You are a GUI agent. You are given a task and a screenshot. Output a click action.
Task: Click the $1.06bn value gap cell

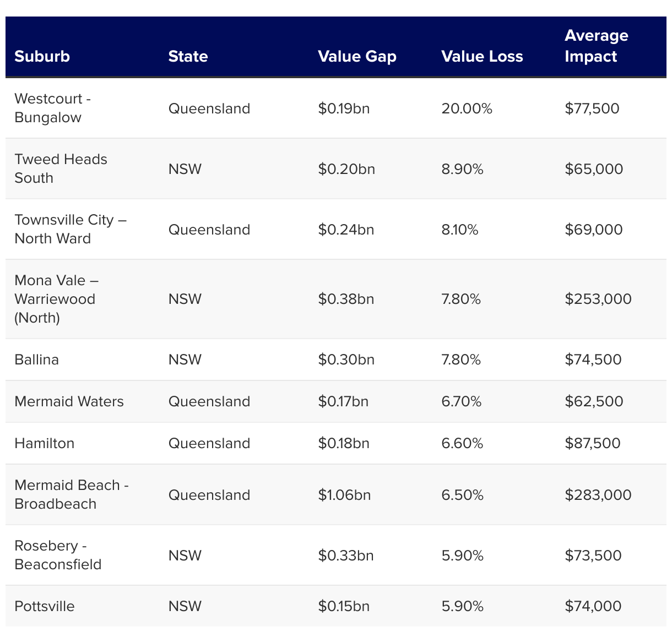pyautogui.click(x=344, y=495)
